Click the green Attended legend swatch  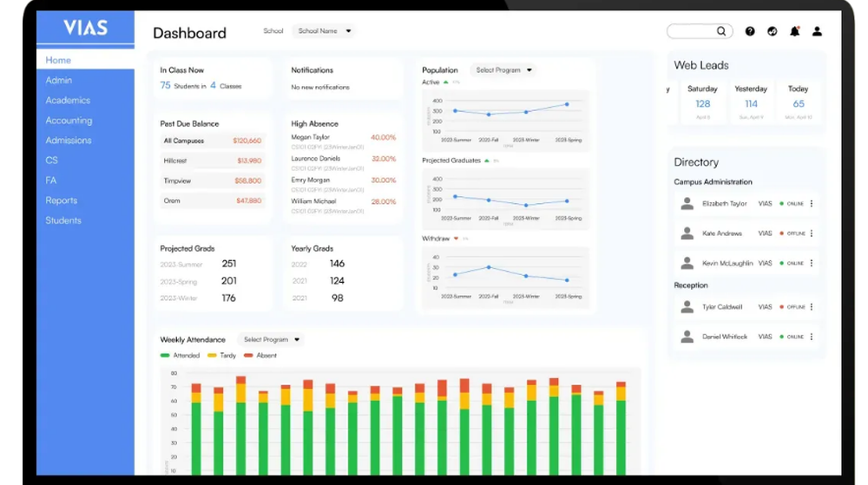(x=165, y=356)
